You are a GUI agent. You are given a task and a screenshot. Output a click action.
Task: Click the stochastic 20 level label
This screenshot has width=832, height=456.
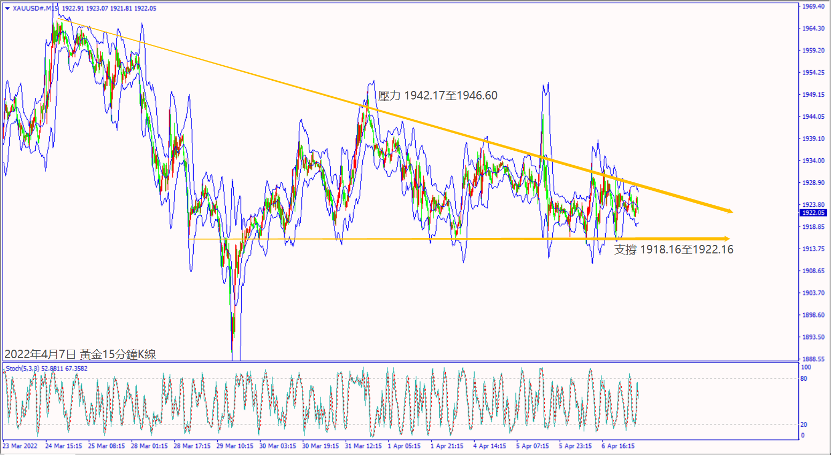click(x=805, y=422)
